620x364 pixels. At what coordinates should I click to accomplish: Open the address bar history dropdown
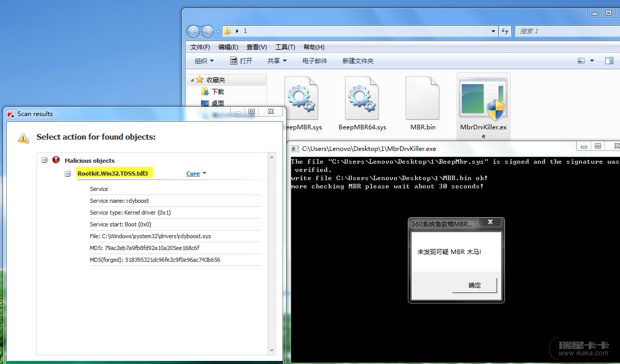[493, 31]
